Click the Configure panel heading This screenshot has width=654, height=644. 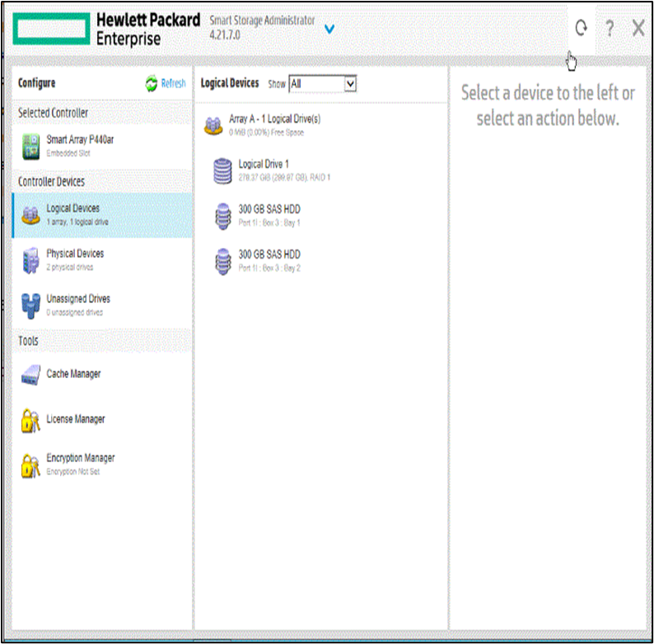(x=37, y=83)
